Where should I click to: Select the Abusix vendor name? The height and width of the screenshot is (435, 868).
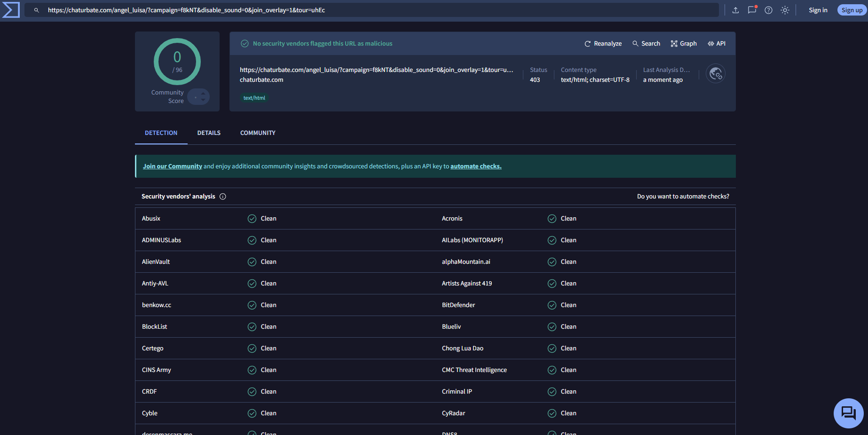[x=151, y=219]
